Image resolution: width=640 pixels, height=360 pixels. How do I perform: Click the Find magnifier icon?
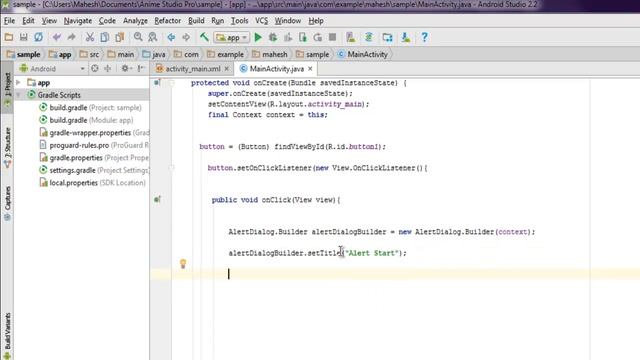click(x=138, y=38)
